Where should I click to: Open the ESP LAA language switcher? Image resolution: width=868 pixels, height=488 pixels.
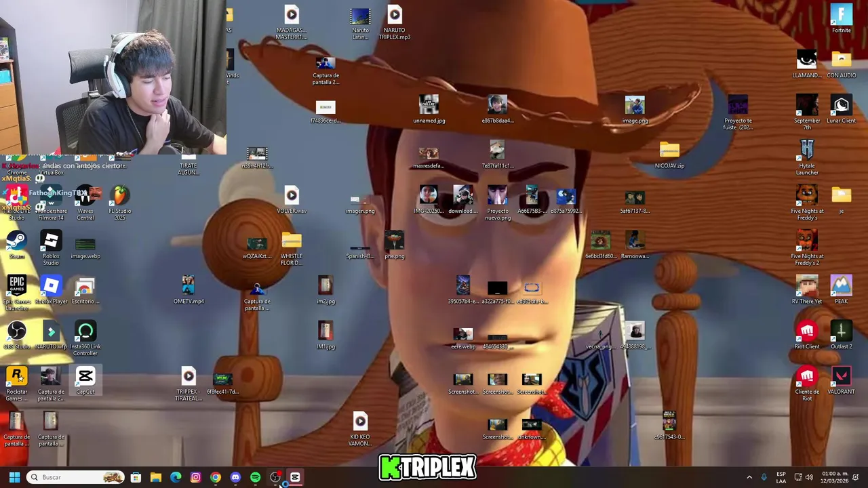click(x=781, y=477)
